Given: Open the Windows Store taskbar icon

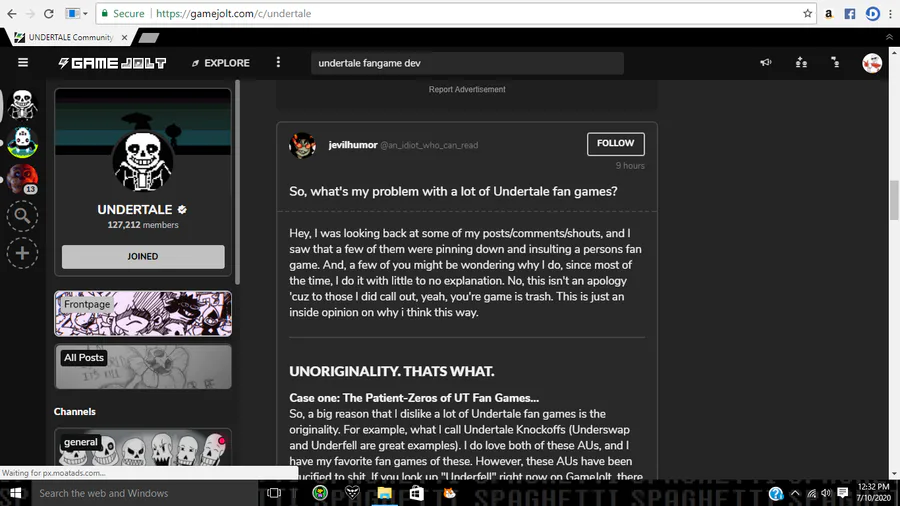Looking at the screenshot, I should pyautogui.click(x=416, y=493).
